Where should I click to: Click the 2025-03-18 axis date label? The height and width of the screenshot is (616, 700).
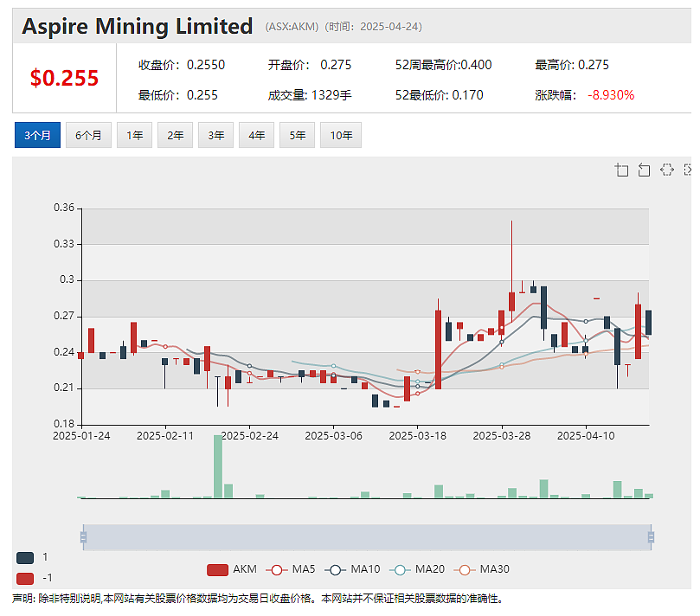coord(417,436)
